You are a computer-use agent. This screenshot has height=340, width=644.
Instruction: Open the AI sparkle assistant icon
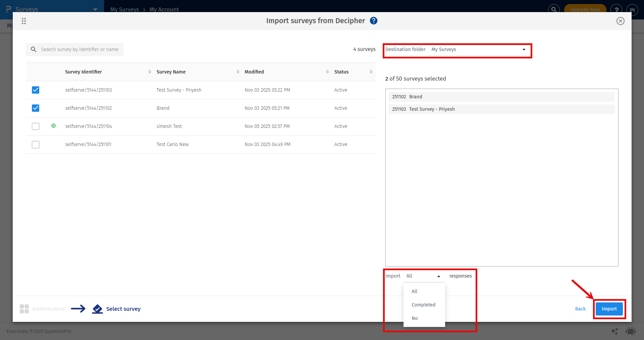614,331
